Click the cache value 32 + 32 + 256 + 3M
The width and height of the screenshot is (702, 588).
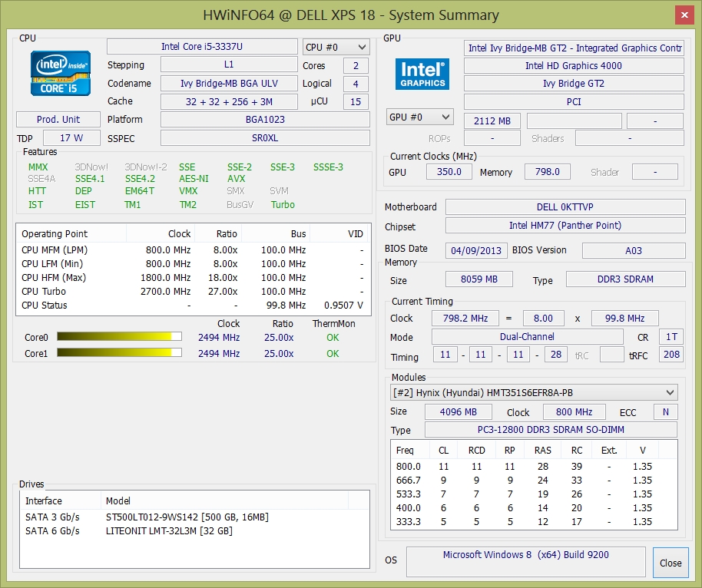[x=229, y=101]
